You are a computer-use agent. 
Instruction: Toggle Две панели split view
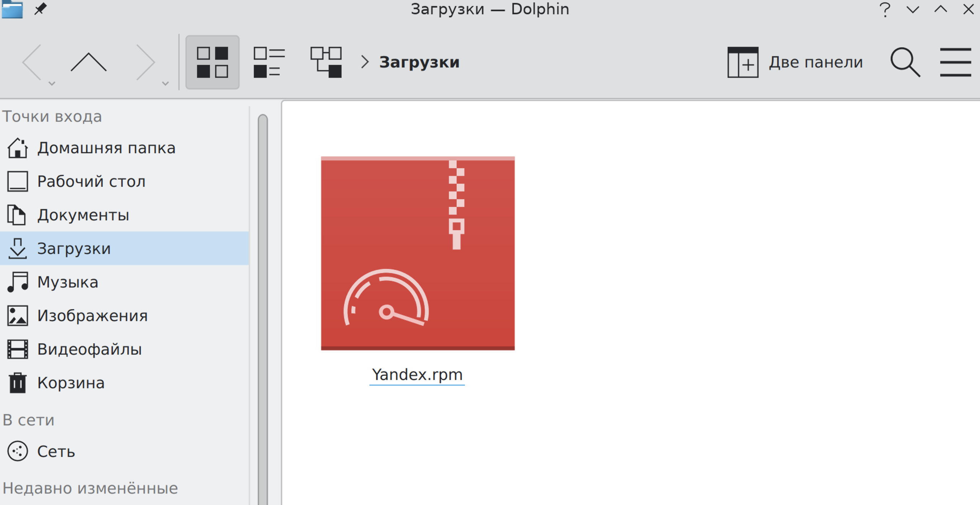[795, 62]
